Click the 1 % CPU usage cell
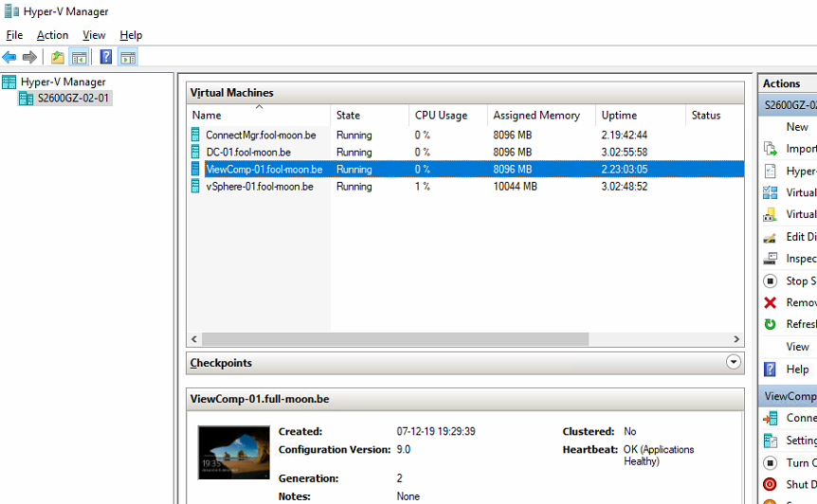This screenshot has height=504, width=817. click(423, 187)
